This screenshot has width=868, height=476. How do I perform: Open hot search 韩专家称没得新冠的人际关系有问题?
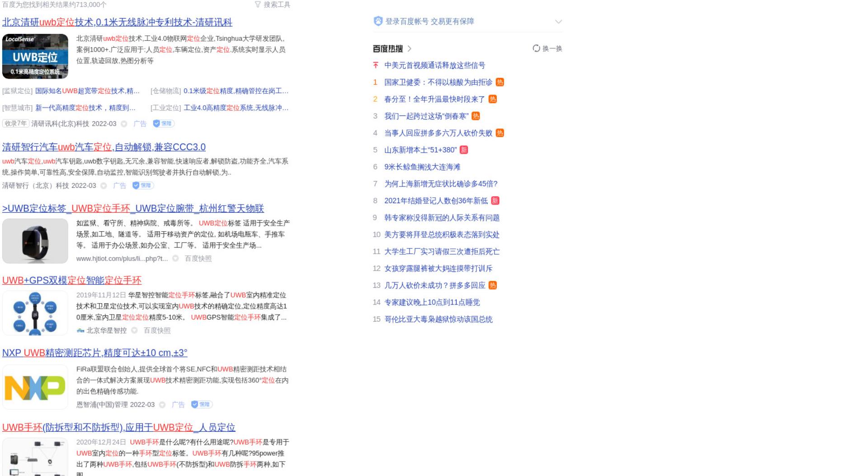pos(442,218)
